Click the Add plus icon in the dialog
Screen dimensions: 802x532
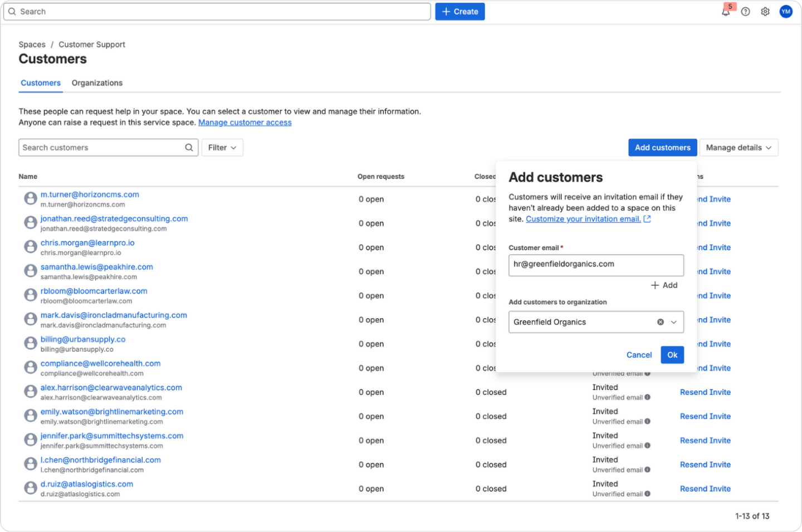tap(663, 285)
